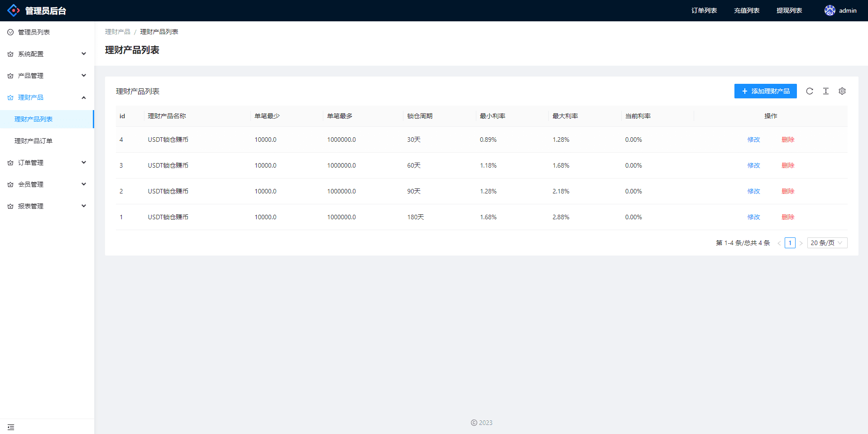868x434 pixels.
Task: Click 修改 for the 30天 product
Action: pos(753,140)
